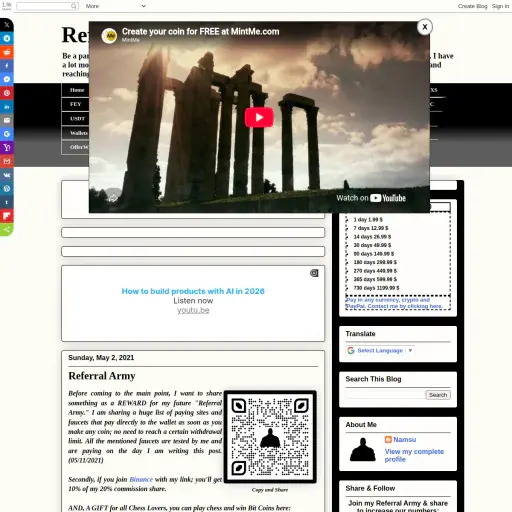Focus the Search This Blog field

point(385,395)
